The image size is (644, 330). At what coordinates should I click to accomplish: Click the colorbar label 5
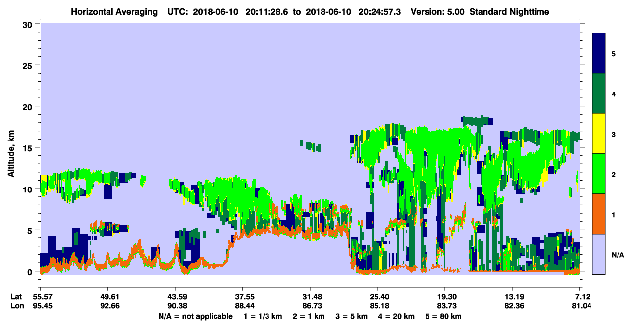click(613, 53)
